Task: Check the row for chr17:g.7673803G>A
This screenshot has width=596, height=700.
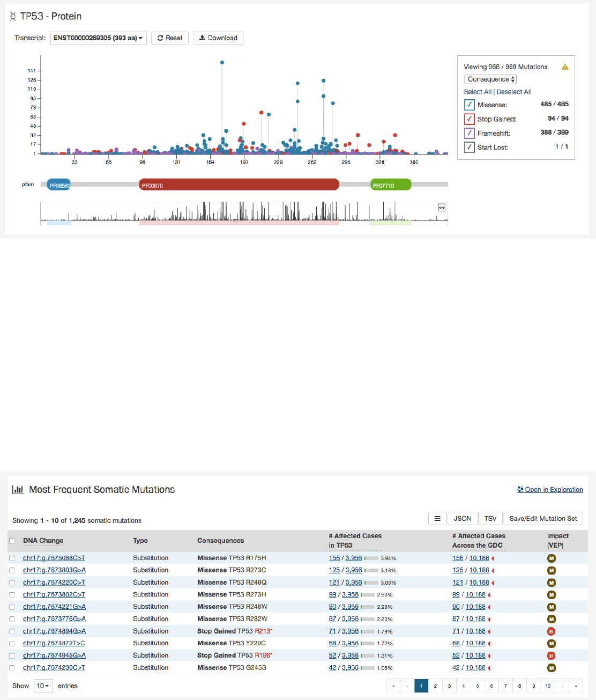Action: pos(12,570)
